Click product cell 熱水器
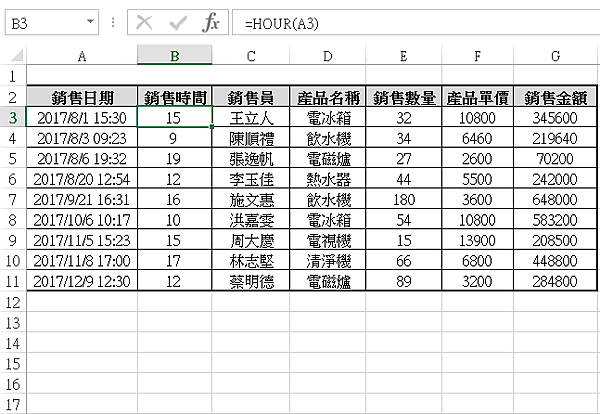This screenshot has width=600, height=414. 328,179
